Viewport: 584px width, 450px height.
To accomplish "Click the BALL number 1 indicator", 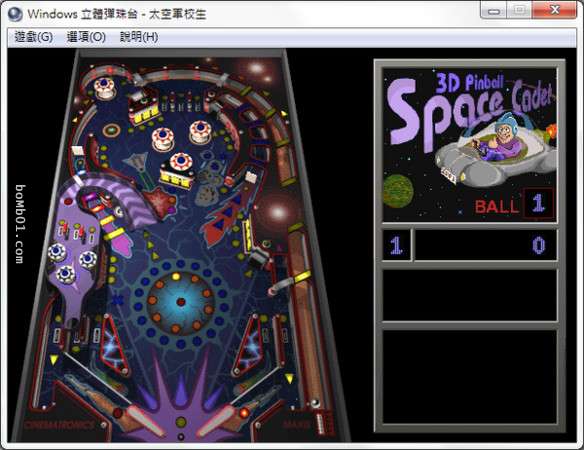I will coord(538,203).
